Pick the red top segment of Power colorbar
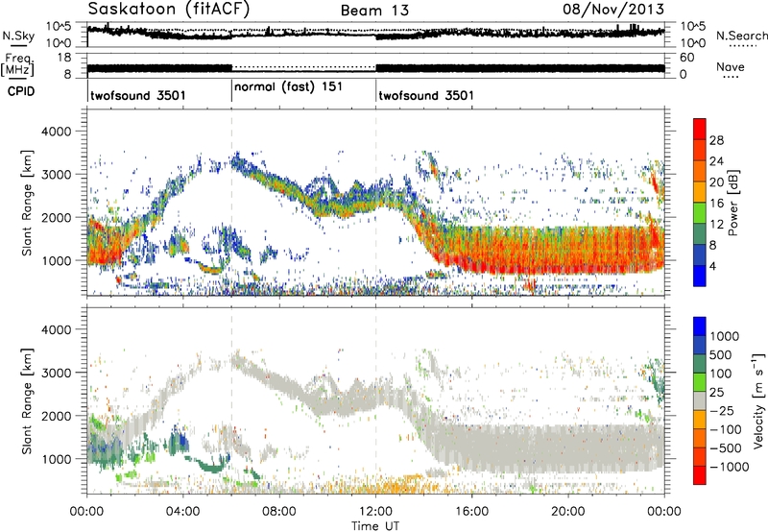The image size is (768, 532). coord(700,129)
